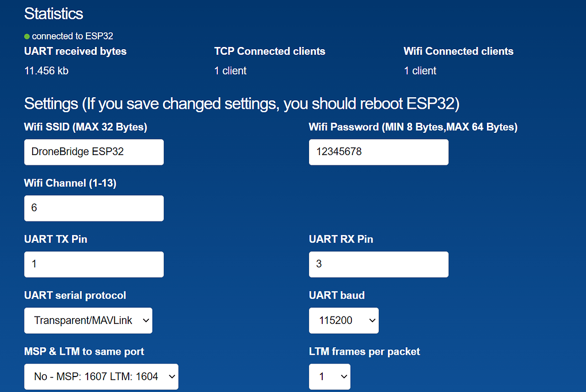
Task: Click the Wifi SSID input field
Action: point(93,152)
